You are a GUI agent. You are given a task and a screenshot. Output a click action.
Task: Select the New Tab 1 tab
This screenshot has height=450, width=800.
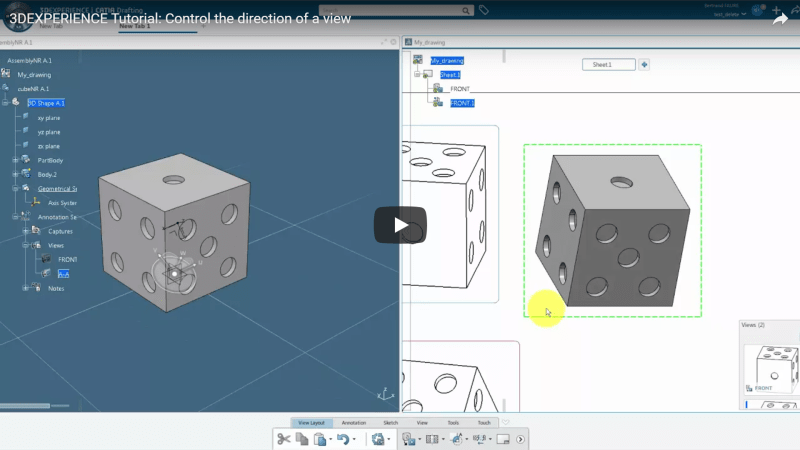(x=135, y=26)
